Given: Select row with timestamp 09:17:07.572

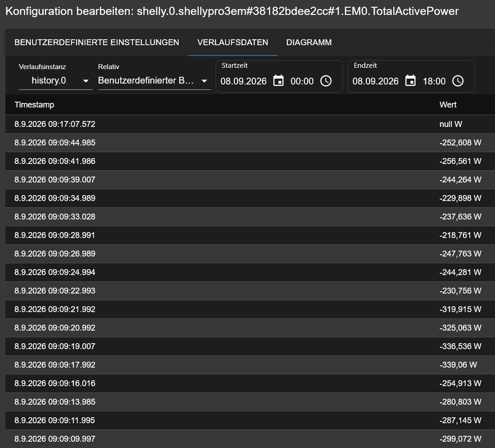Looking at the screenshot, I should [250, 124].
